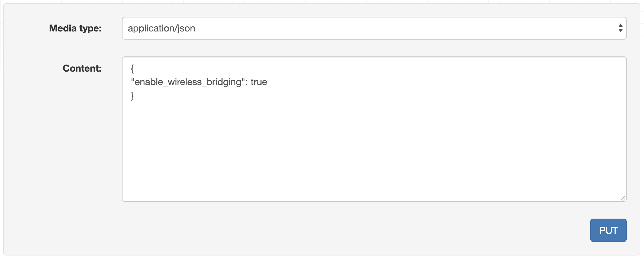Place cursor at the closing curly brace

132,96
